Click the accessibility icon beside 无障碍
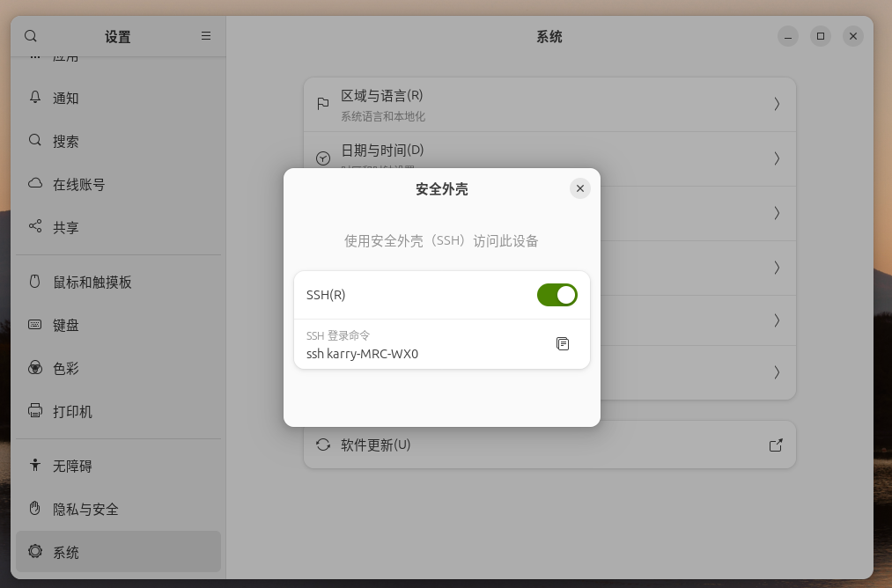 coord(35,465)
